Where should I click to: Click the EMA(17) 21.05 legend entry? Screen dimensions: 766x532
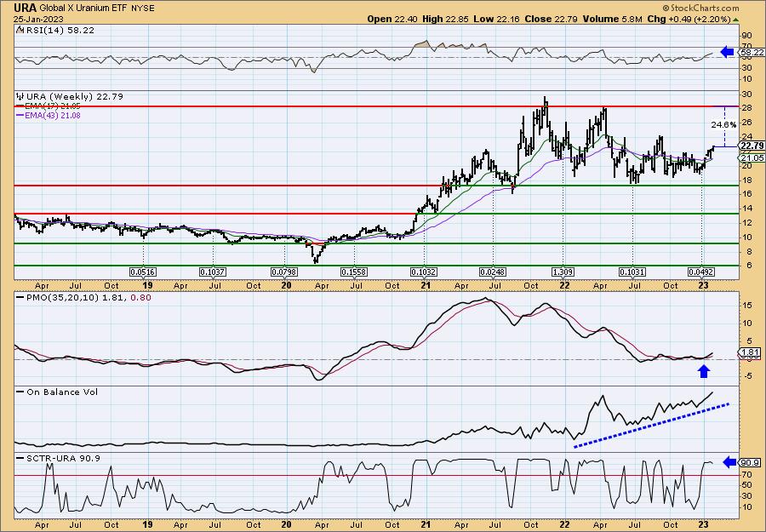[x=48, y=106]
